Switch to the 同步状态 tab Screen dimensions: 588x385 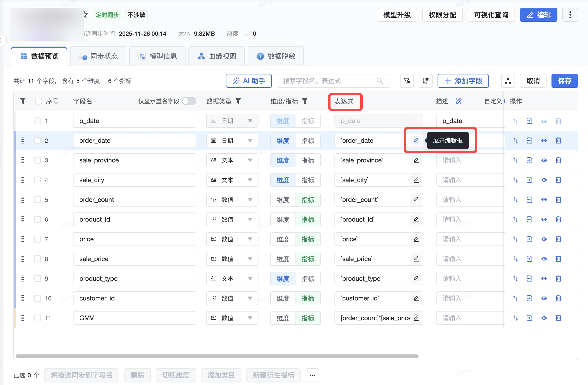click(x=98, y=56)
